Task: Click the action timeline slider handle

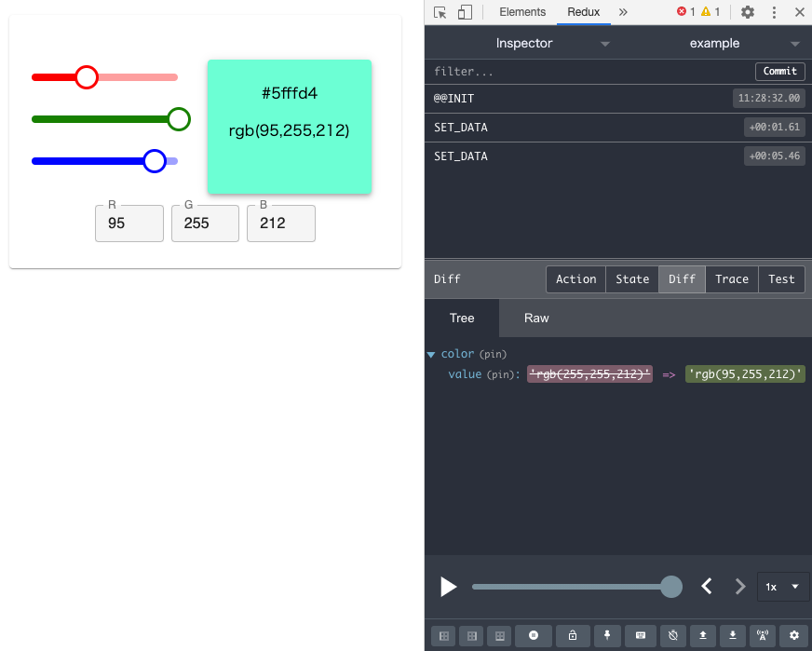Action: pyautogui.click(x=671, y=587)
